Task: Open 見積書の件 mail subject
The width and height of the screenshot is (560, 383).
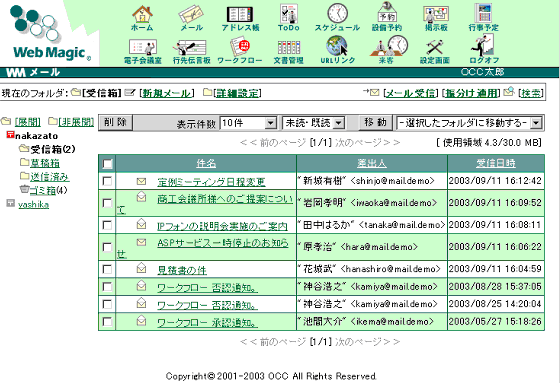Action: (182, 270)
